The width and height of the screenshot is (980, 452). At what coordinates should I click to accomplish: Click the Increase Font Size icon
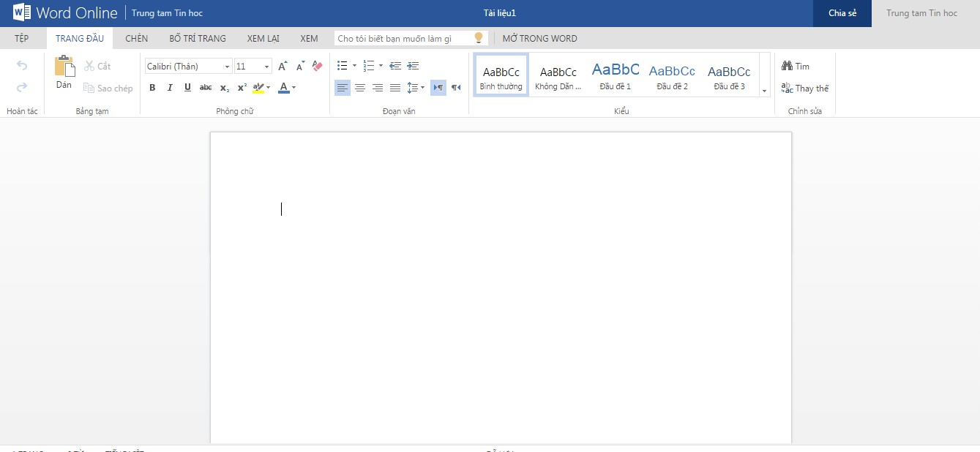(283, 65)
